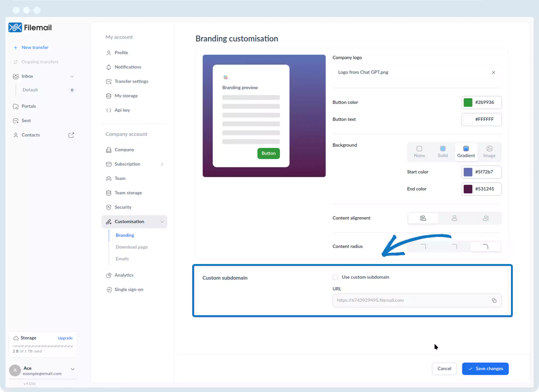Image resolution: width=539 pixels, height=392 pixels.
Task: Collapse the Customisation menu chevron
Action: click(162, 222)
